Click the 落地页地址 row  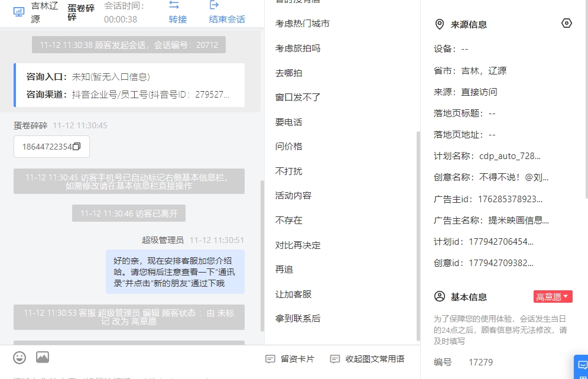[464, 135]
